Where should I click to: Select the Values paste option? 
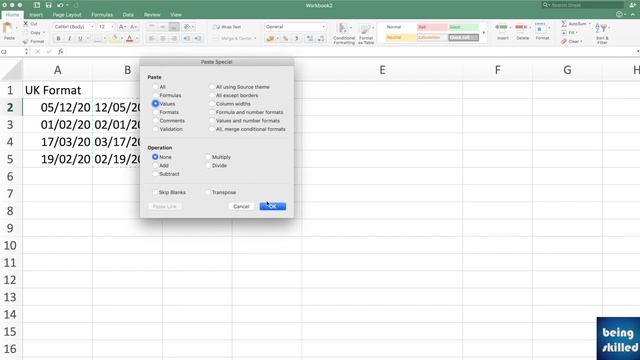tap(155, 104)
